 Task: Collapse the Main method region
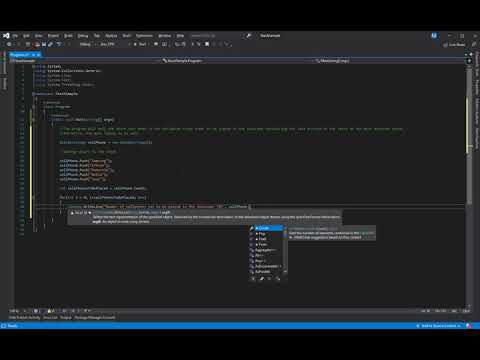[x=34, y=119]
